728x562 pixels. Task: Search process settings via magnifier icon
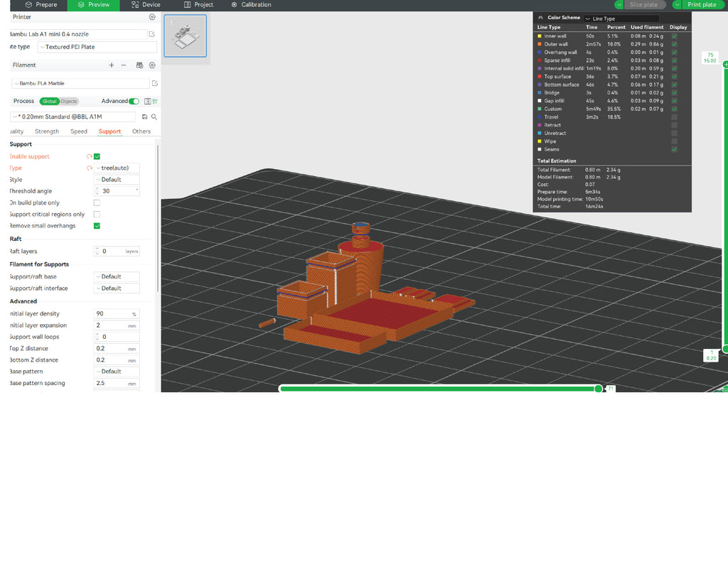(x=154, y=117)
